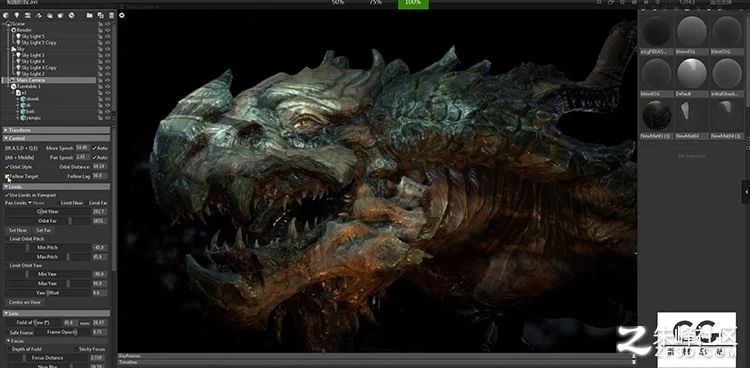Disable the Orbit Style checkbox

click(x=7, y=167)
